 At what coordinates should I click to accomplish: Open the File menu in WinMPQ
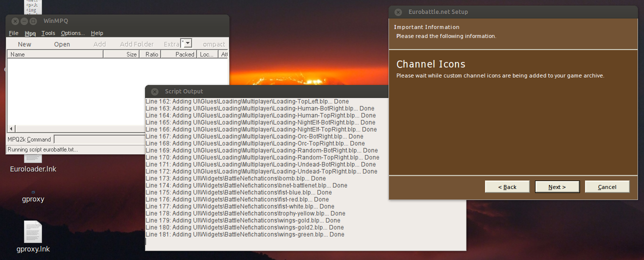tap(13, 33)
